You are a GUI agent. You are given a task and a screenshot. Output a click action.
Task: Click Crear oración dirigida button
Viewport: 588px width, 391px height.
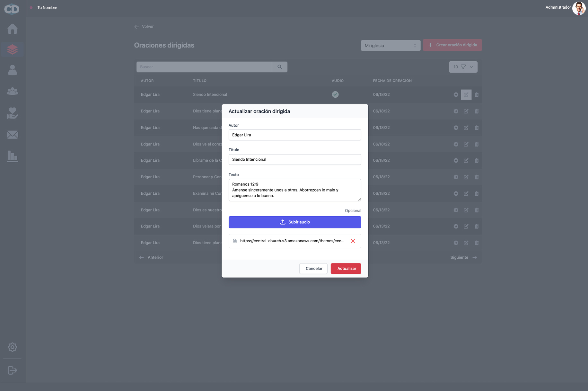pyautogui.click(x=452, y=45)
